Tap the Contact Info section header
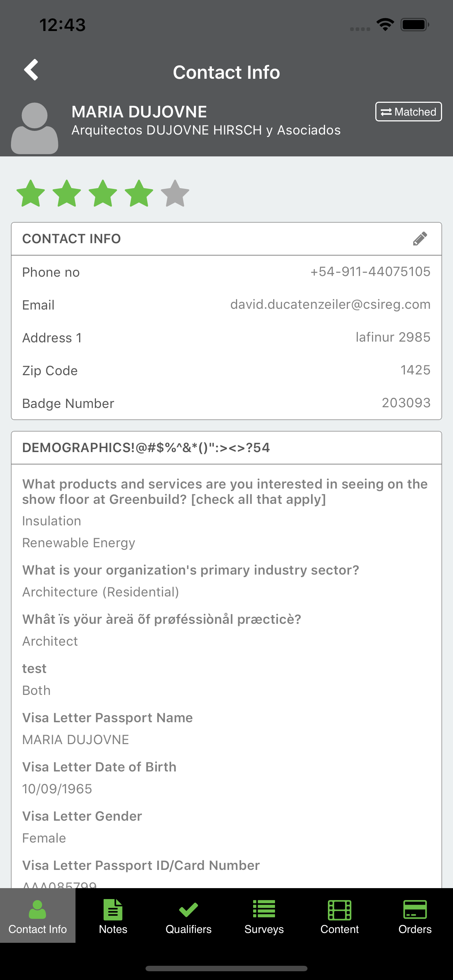The height and width of the screenshot is (980, 453). click(226, 239)
